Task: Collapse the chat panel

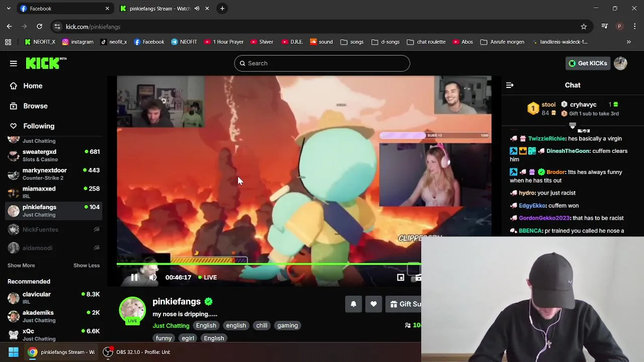Action: [510, 85]
